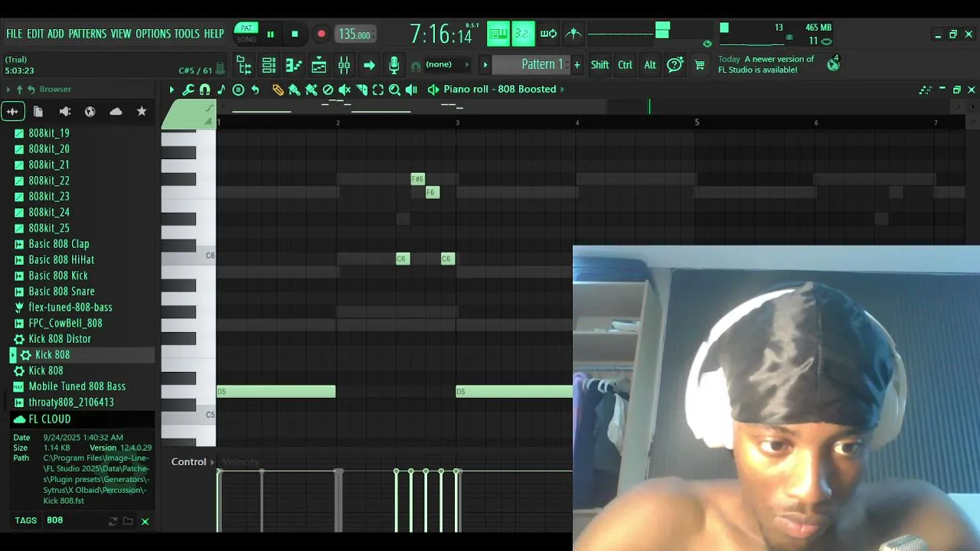The width and height of the screenshot is (980, 551).
Task: Click the piano roll undo arrow icon
Action: [255, 90]
